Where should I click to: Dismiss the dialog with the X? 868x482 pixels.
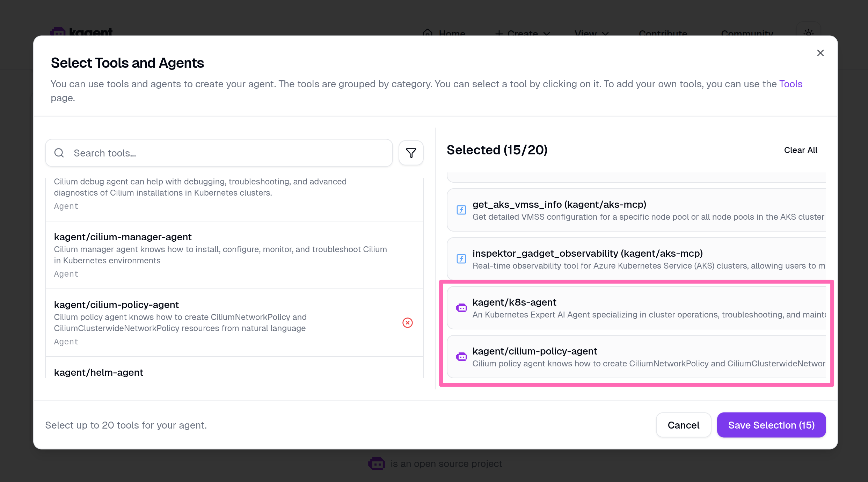pyautogui.click(x=820, y=53)
